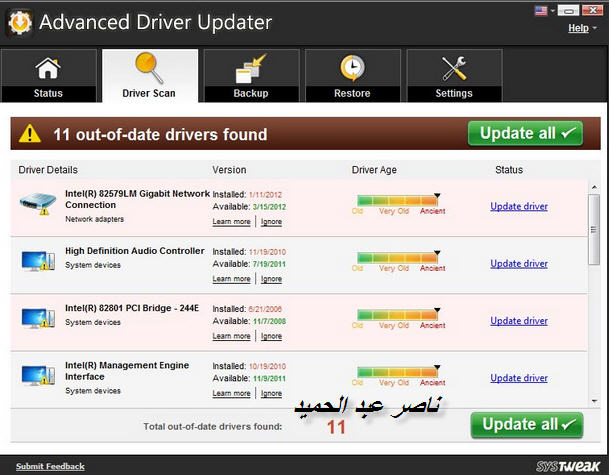Click the Backup folder icon
The image size is (609, 475).
[x=251, y=68]
